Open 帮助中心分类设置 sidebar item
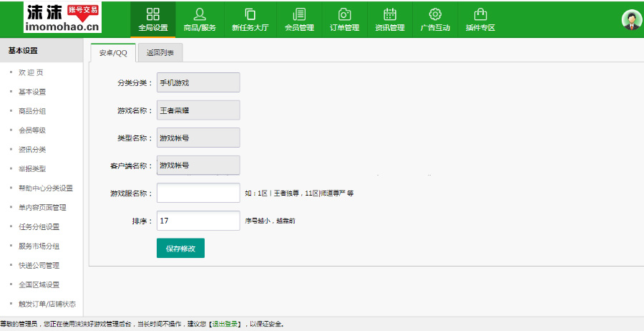Viewport: 644px width, 331px height. click(x=46, y=188)
